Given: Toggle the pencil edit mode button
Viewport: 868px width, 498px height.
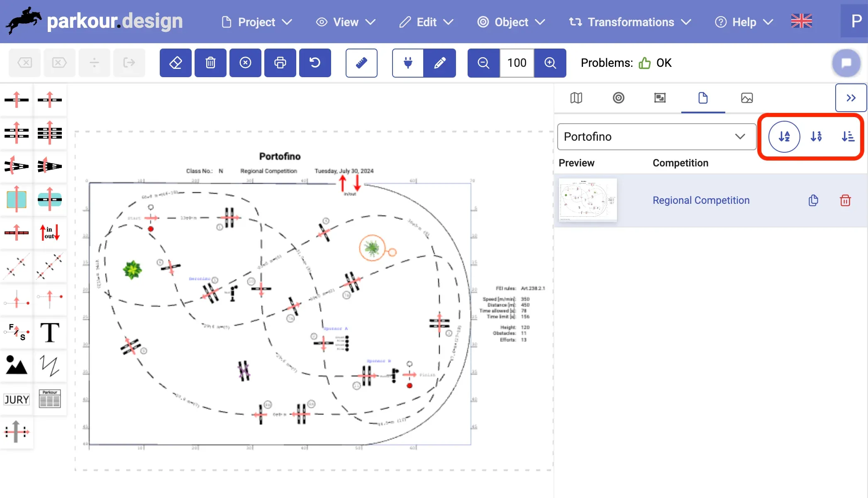Looking at the screenshot, I should 440,63.
